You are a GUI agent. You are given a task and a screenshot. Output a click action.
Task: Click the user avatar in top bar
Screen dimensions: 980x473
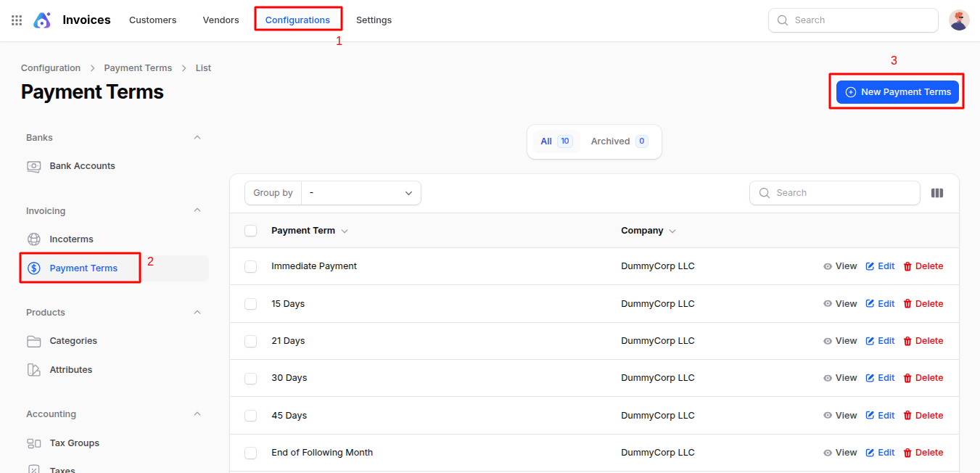[x=959, y=20]
